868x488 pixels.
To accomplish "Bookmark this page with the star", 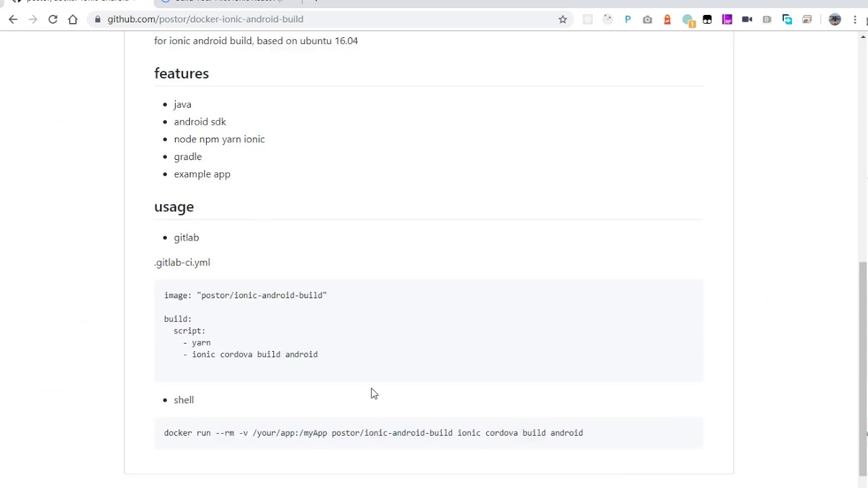I will coord(563,20).
